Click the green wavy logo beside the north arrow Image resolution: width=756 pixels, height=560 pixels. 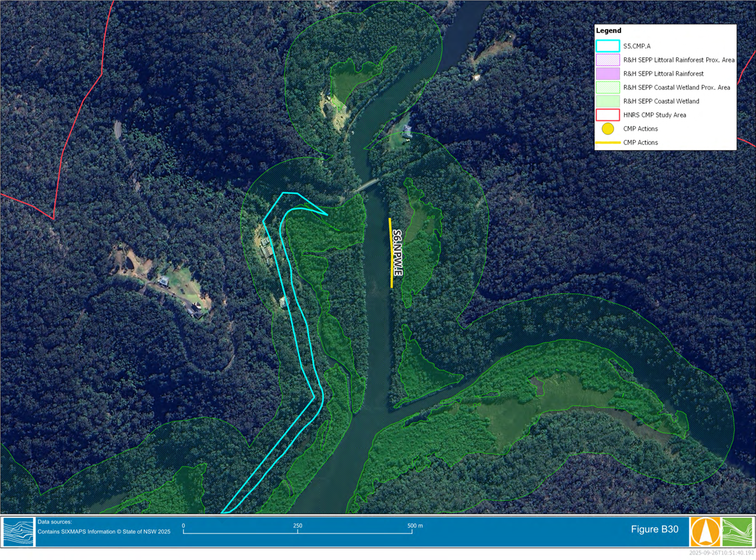[x=737, y=532]
